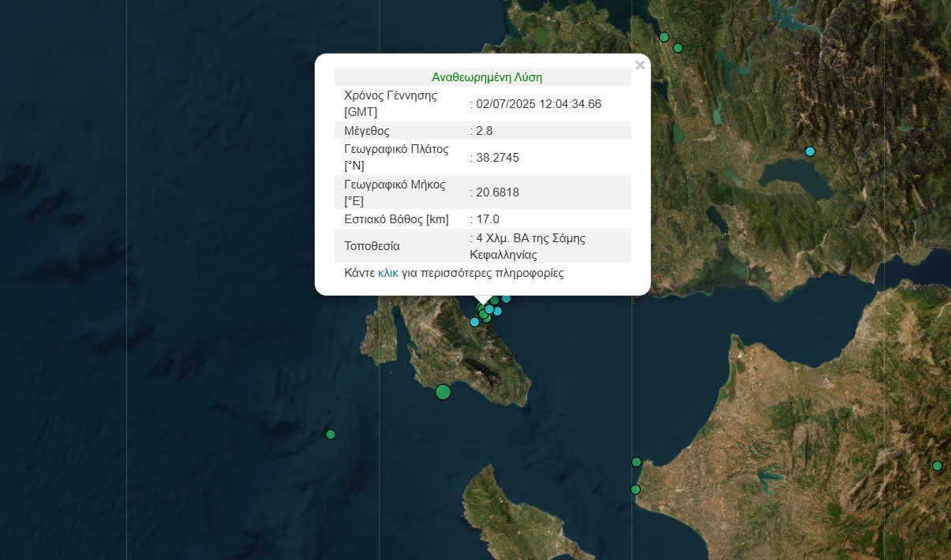Select the green marker at the far right edge
951x560 pixels.
pos(938,466)
